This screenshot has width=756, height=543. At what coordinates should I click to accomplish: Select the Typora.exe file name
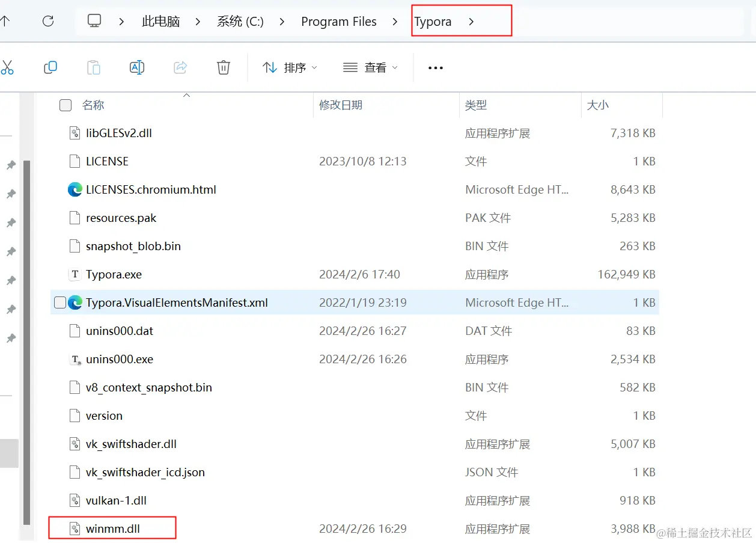coord(114,274)
